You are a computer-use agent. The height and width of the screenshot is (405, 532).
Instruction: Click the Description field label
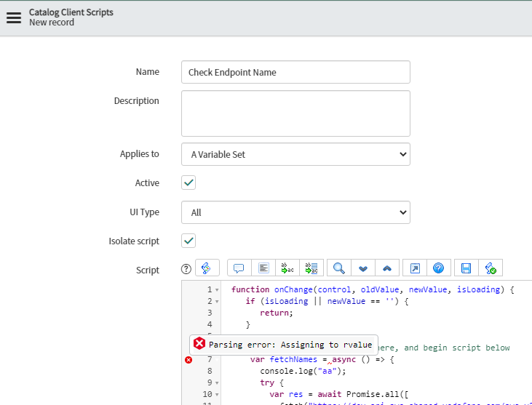(136, 101)
